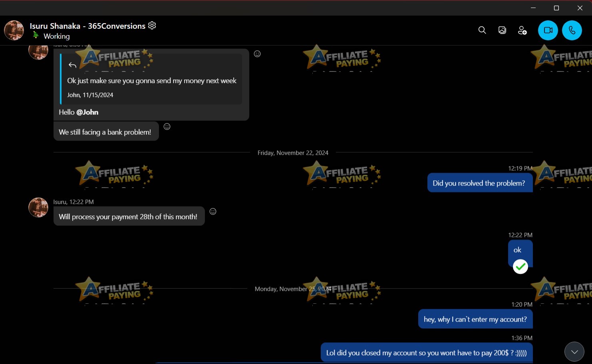Select the "ok" message bubble
Viewport: 592px width, 364px height.
click(520, 253)
